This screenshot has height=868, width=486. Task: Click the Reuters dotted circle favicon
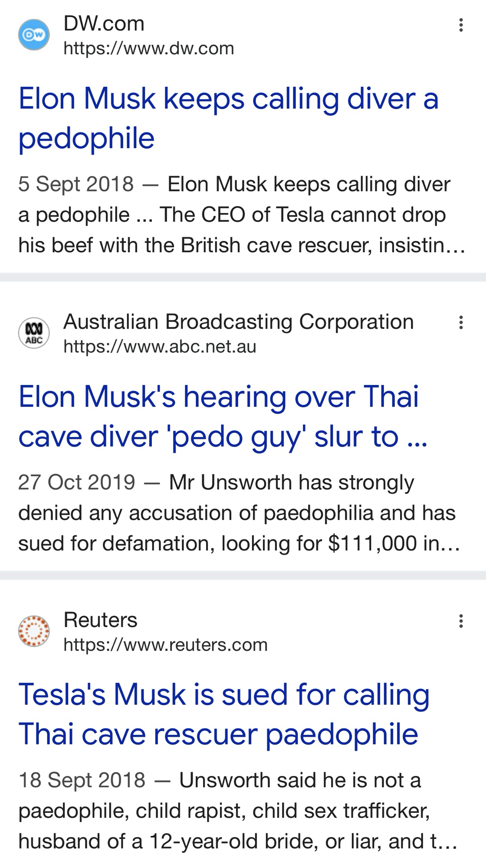click(34, 631)
